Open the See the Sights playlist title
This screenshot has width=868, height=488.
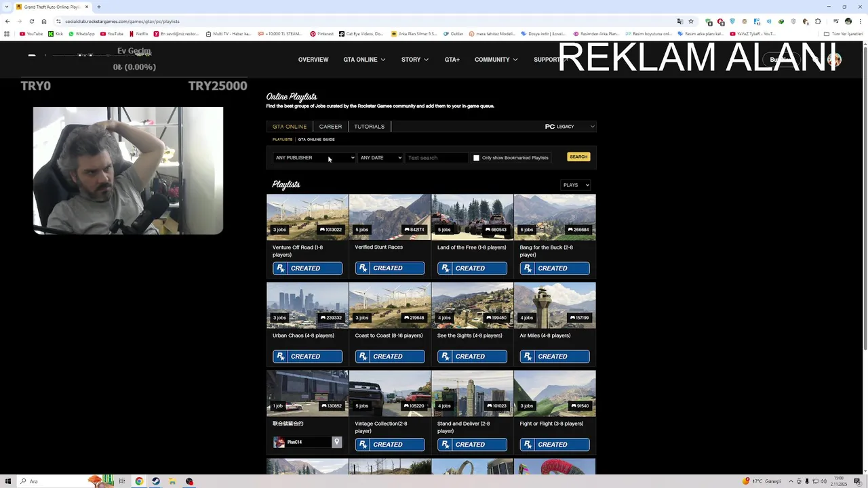[x=470, y=335]
